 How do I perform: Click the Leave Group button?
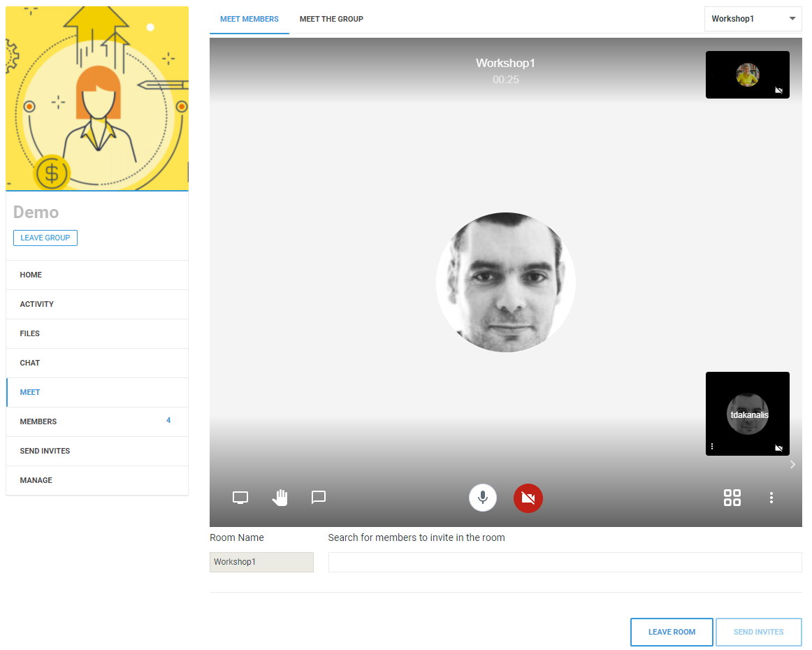45,238
